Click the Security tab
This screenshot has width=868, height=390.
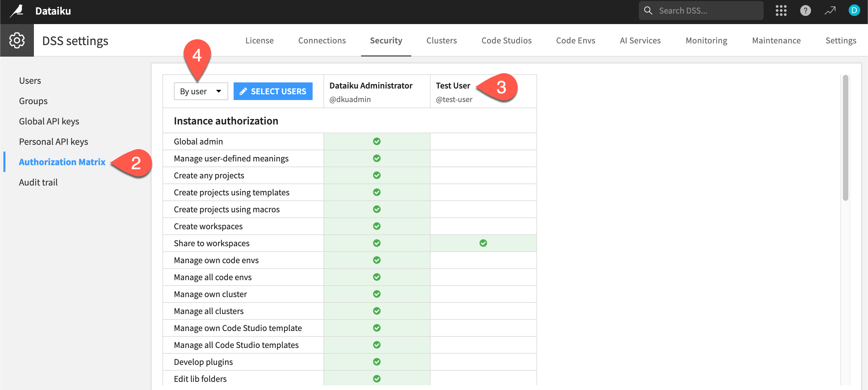[x=386, y=40]
